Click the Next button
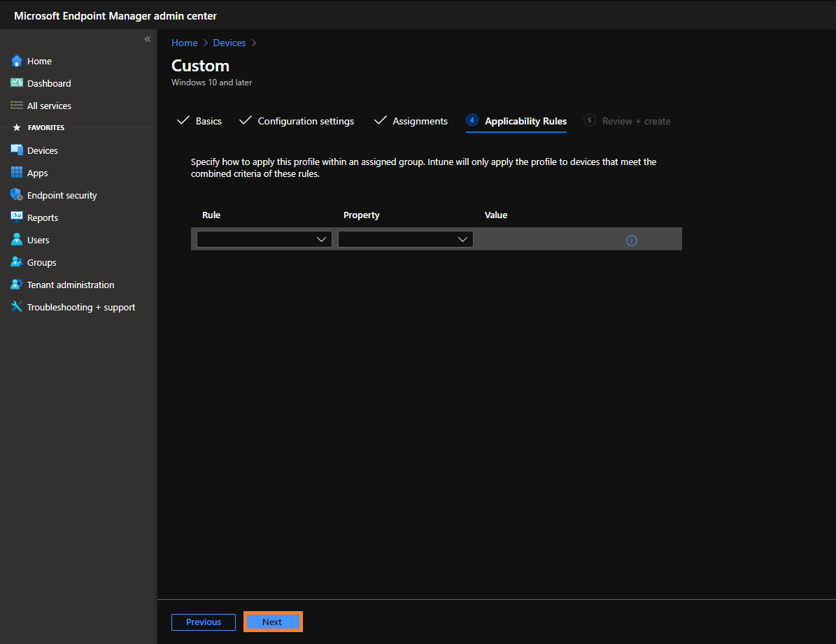 pos(272,622)
